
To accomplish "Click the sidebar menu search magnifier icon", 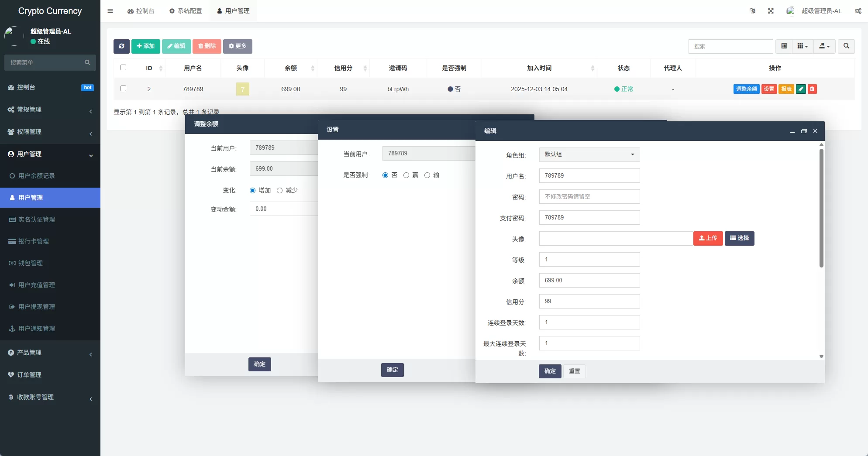I will click(87, 62).
